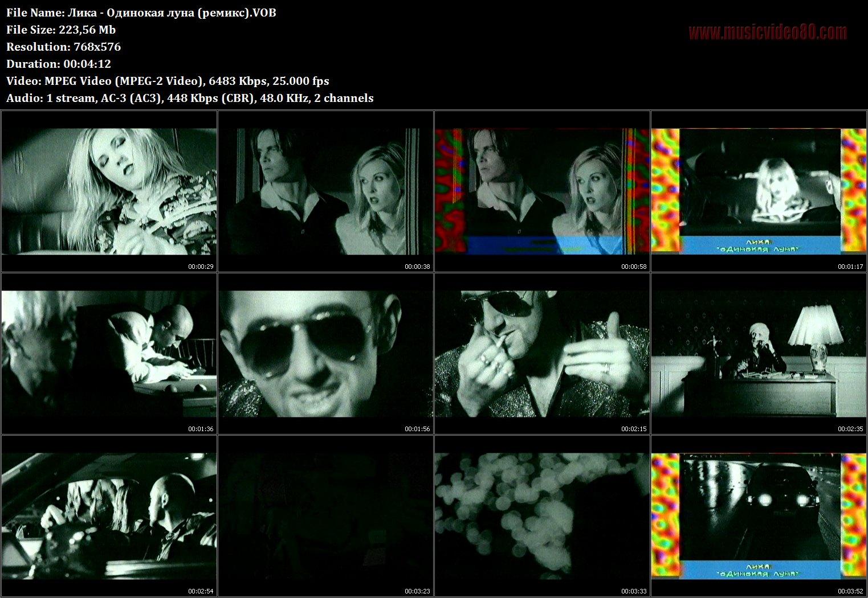Click the File Name line ending in .VOB

(141, 13)
